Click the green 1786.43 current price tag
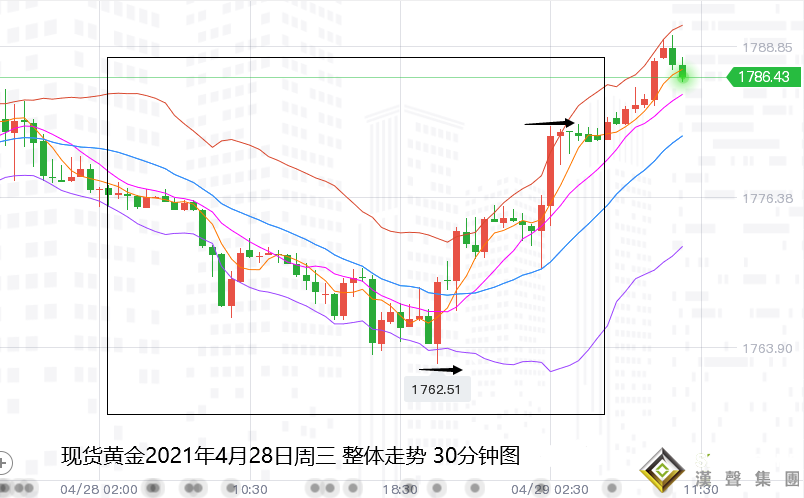The width and height of the screenshot is (804, 498). point(763,76)
